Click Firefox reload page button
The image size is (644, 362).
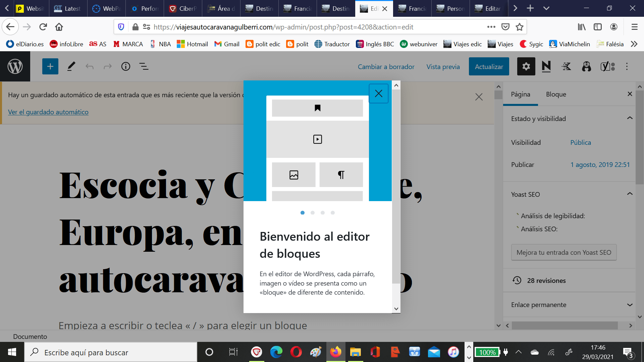coord(43,27)
